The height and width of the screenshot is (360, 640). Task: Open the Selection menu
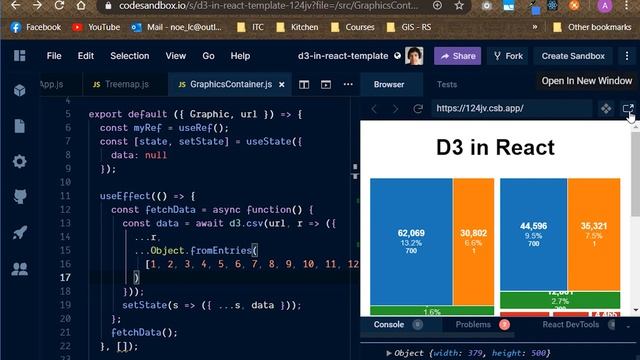tap(129, 56)
